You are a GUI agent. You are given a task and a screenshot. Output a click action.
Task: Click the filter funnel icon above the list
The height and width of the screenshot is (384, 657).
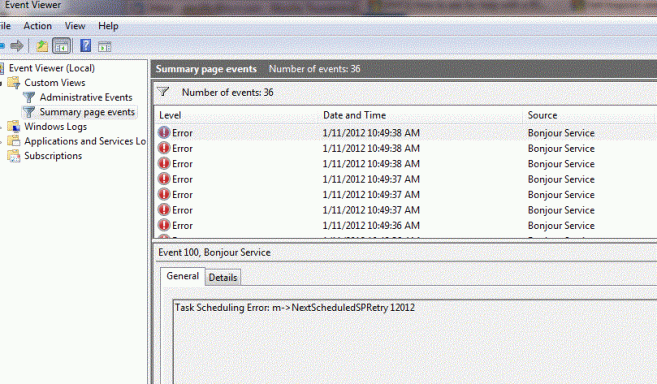(x=163, y=91)
